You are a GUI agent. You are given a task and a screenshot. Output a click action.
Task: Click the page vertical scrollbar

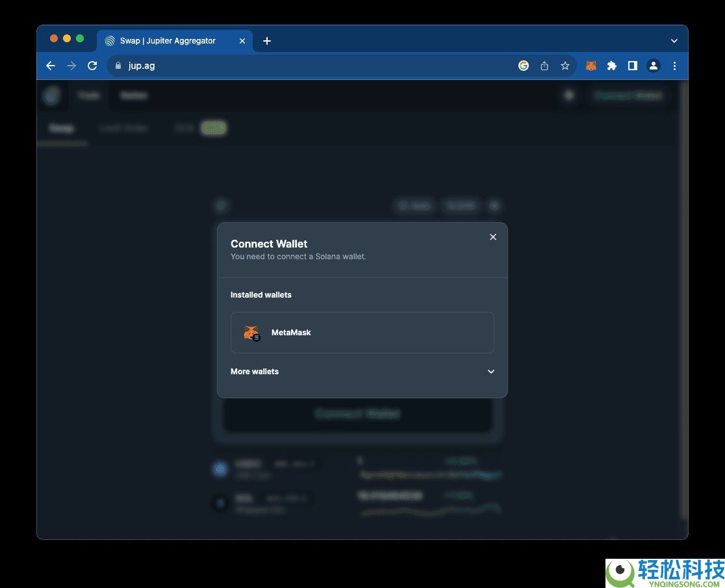pyautogui.click(x=683, y=300)
